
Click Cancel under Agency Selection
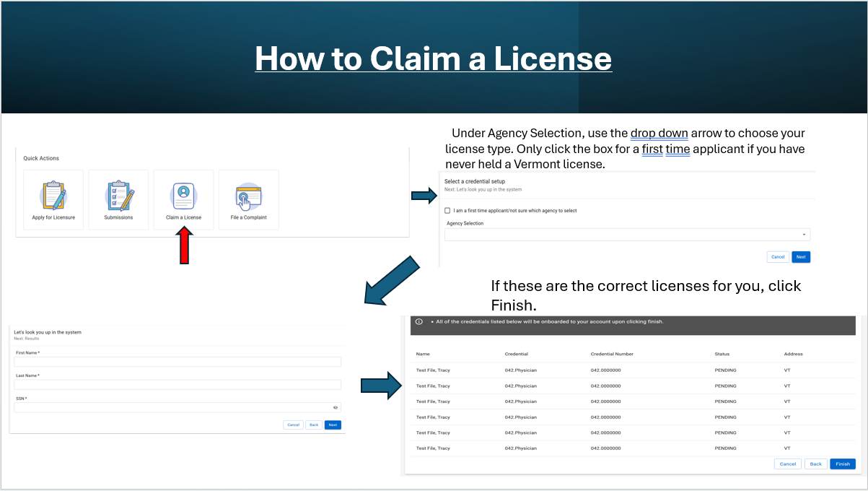click(778, 256)
